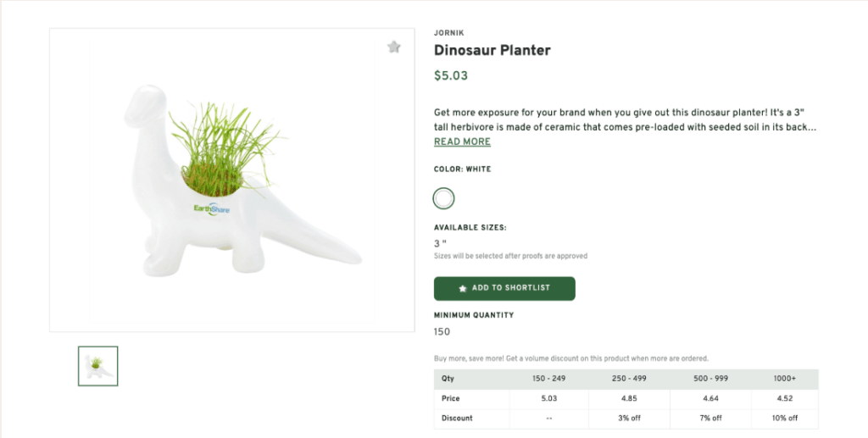
Task: Expand the description with READ MORE
Action: (x=462, y=142)
